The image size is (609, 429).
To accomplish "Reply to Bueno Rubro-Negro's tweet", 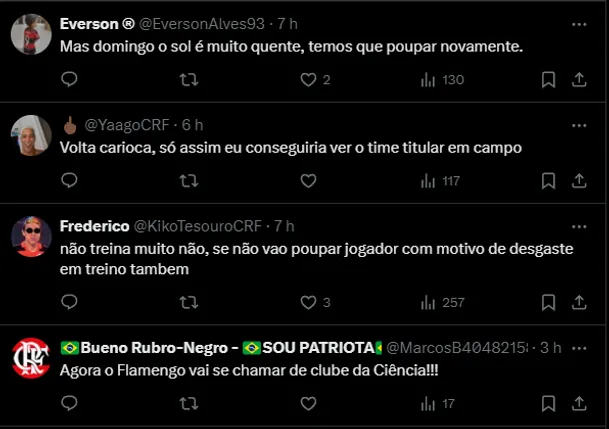I will pyautogui.click(x=69, y=404).
